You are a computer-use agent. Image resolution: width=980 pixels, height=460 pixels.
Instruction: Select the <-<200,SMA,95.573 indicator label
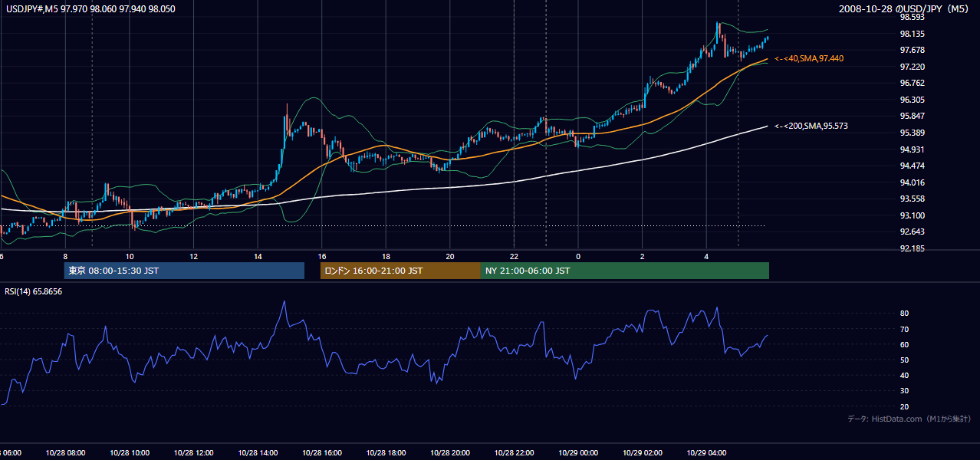point(811,126)
